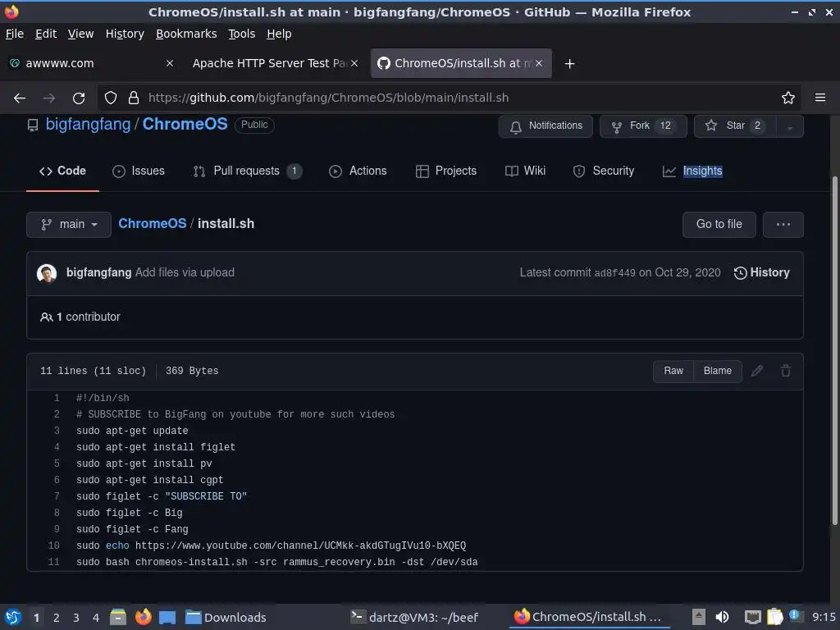Close the Apache HTTP Server Test tab
The width and height of the screenshot is (840, 630).
click(354, 63)
